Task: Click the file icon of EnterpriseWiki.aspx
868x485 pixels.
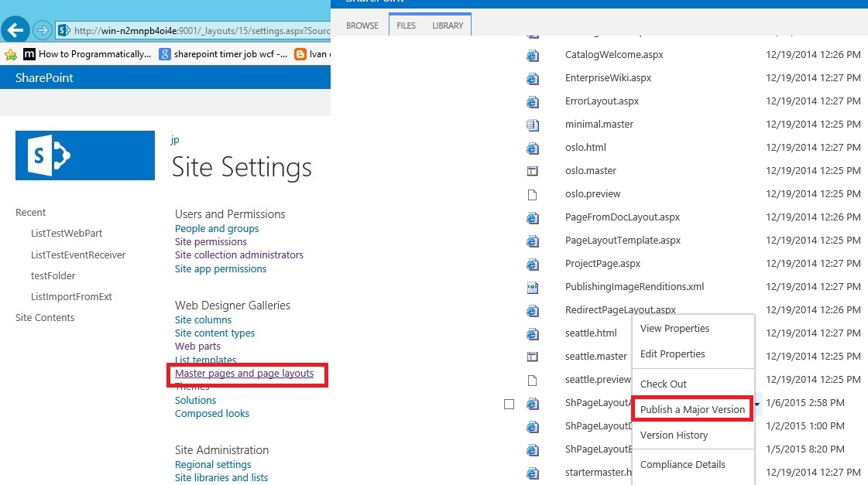Action: pyautogui.click(x=533, y=79)
